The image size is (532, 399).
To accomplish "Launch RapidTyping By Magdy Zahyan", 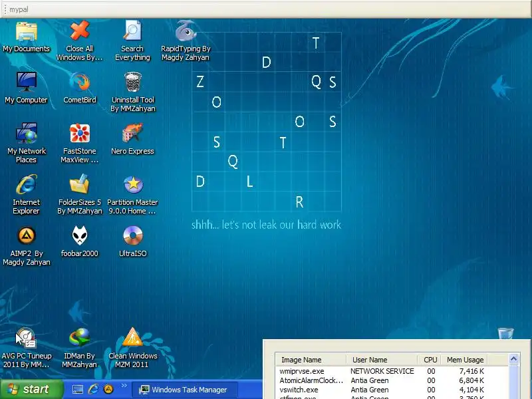I will pyautogui.click(x=186, y=41).
